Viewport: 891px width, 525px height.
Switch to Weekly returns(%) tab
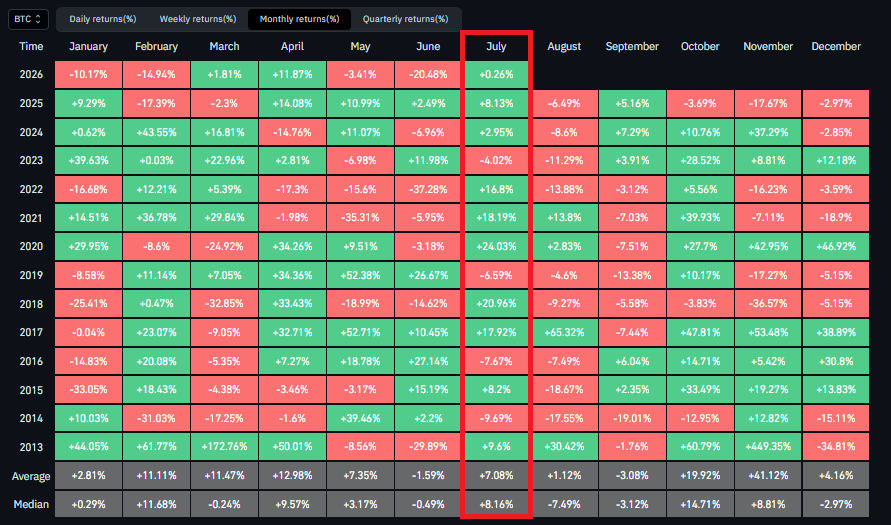[x=198, y=19]
